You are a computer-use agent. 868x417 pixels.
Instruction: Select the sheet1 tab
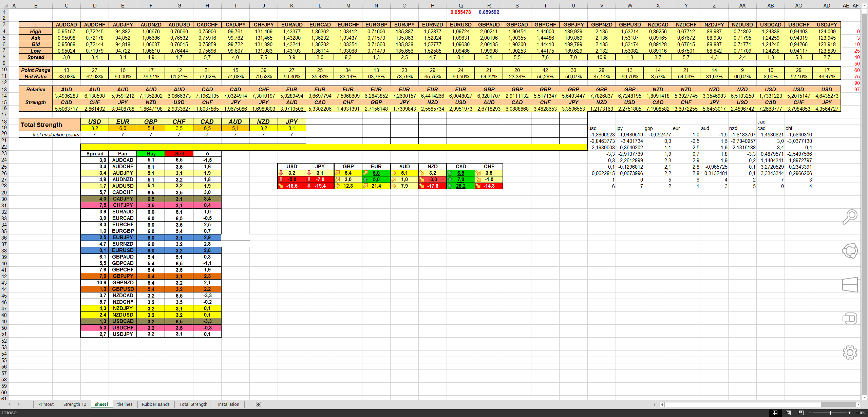pos(101,404)
